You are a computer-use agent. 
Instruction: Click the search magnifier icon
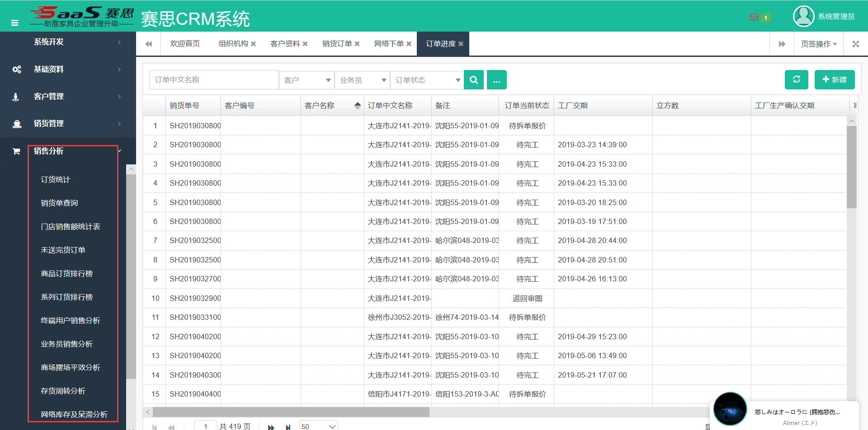click(473, 79)
